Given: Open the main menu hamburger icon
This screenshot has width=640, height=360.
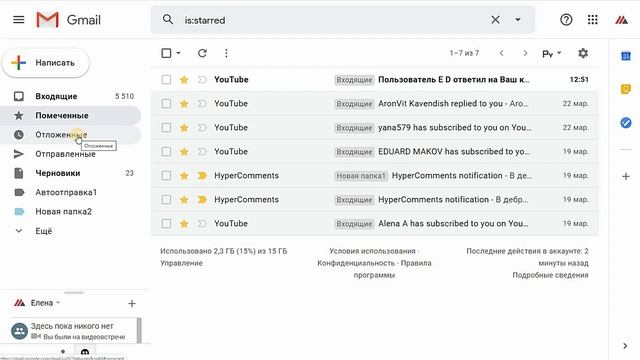Looking at the screenshot, I should tap(18, 20).
